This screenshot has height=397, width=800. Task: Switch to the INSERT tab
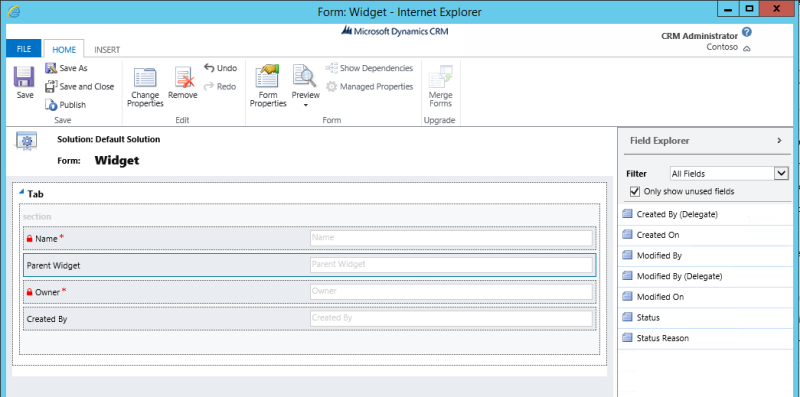107,49
